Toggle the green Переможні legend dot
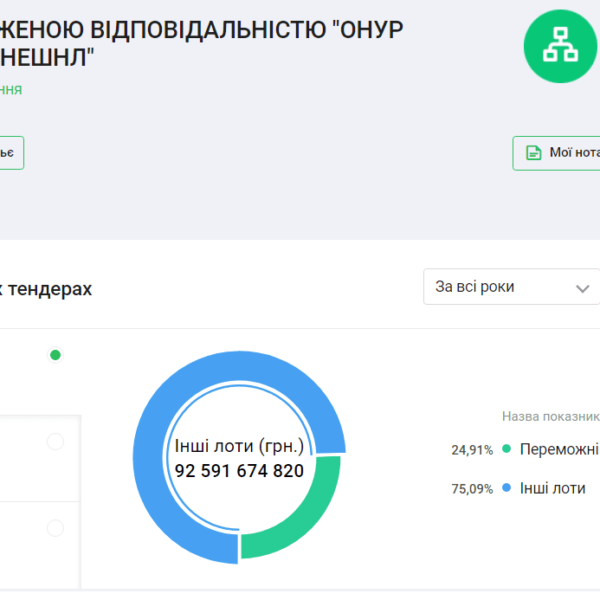 [506, 448]
